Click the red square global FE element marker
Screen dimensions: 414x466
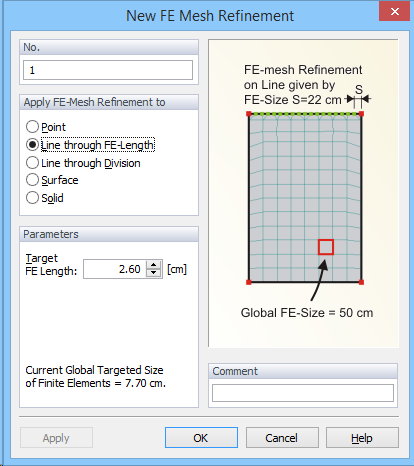tap(326, 247)
